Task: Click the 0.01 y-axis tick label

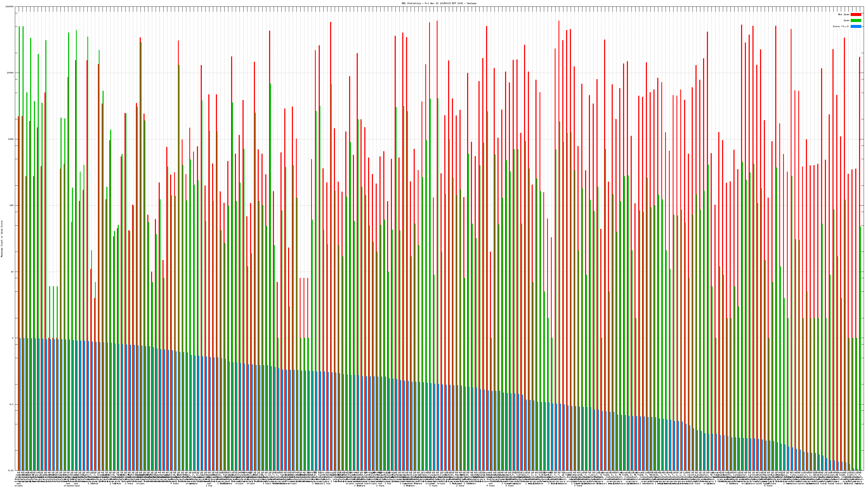Action: [x=11, y=470]
